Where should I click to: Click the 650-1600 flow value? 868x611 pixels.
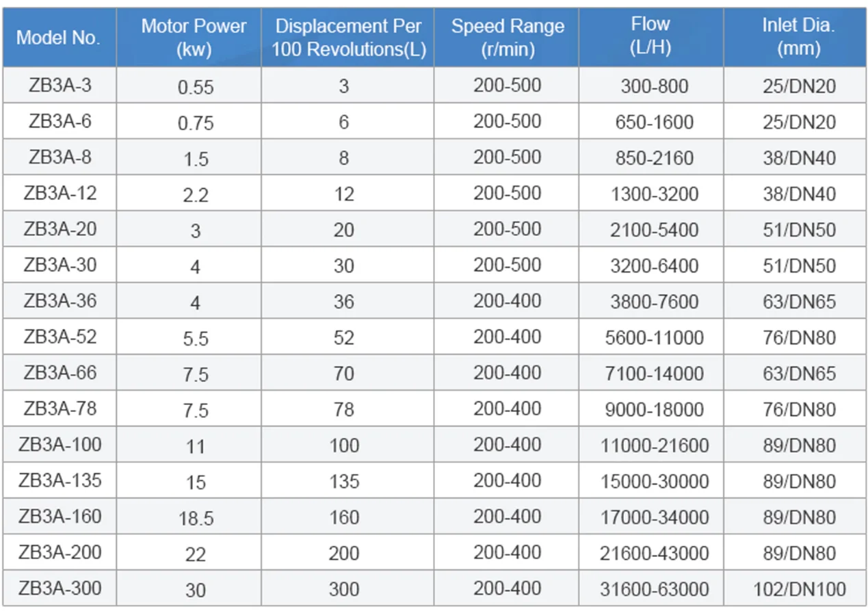[655, 122]
